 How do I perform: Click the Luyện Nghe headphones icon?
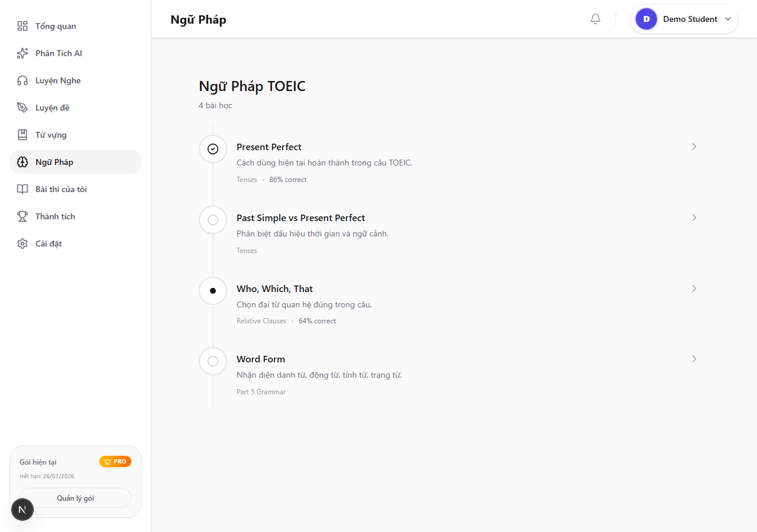[x=22, y=80]
